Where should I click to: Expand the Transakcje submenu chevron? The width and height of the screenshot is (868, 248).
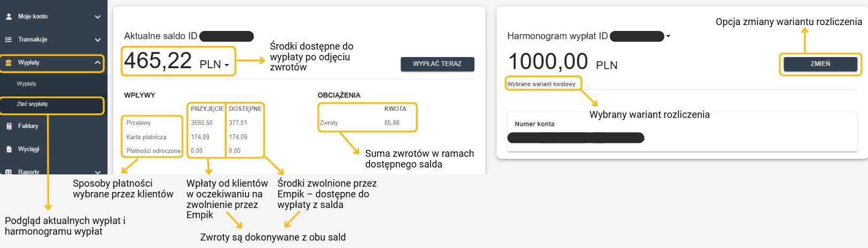pyautogui.click(x=98, y=40)
